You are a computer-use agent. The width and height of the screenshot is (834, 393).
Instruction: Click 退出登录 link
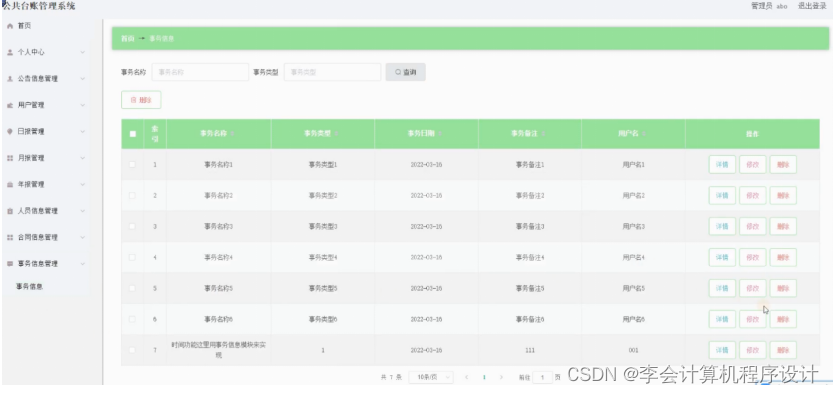pos(812,6)
